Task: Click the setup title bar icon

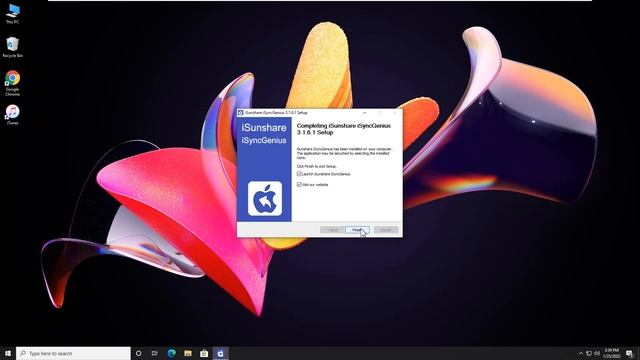Action: [240, 112]
